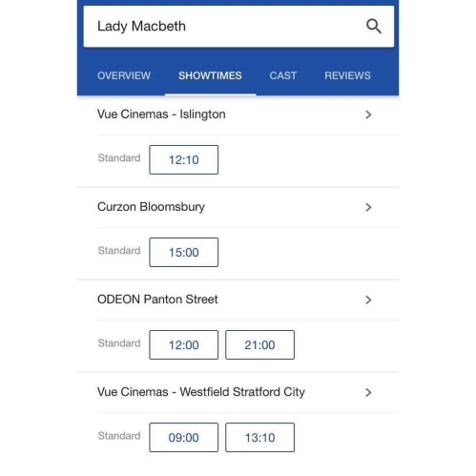Viewport: 476px width, 476px height.
Task: Open ODEON Panton Street cinema name
Action: tap(157, 300)
